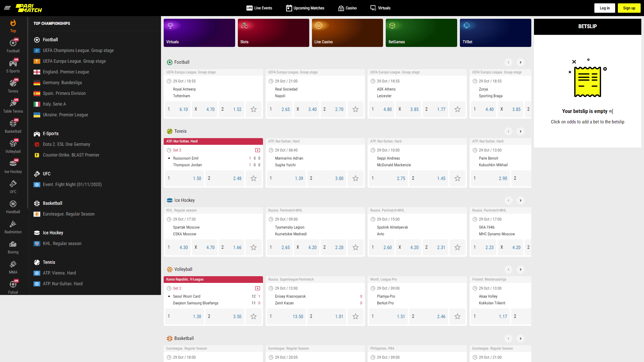
Task: Open the Live Casino banner tile
Action: pos(347,33)
